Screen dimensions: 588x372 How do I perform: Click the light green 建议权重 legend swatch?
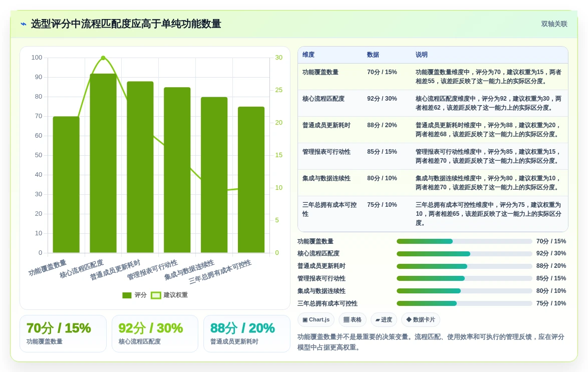pyautogui.click(x=156, y=295)
